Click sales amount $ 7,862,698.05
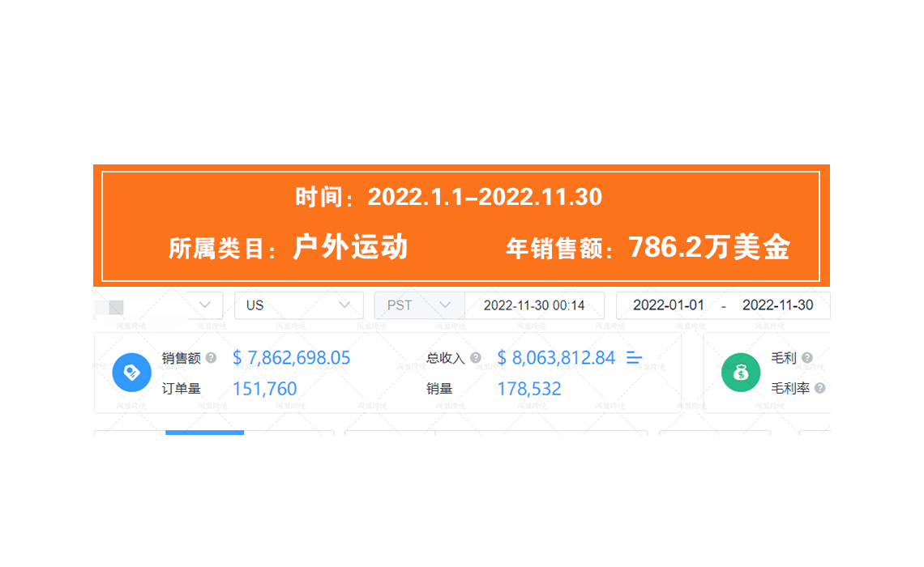 (291, 357)
